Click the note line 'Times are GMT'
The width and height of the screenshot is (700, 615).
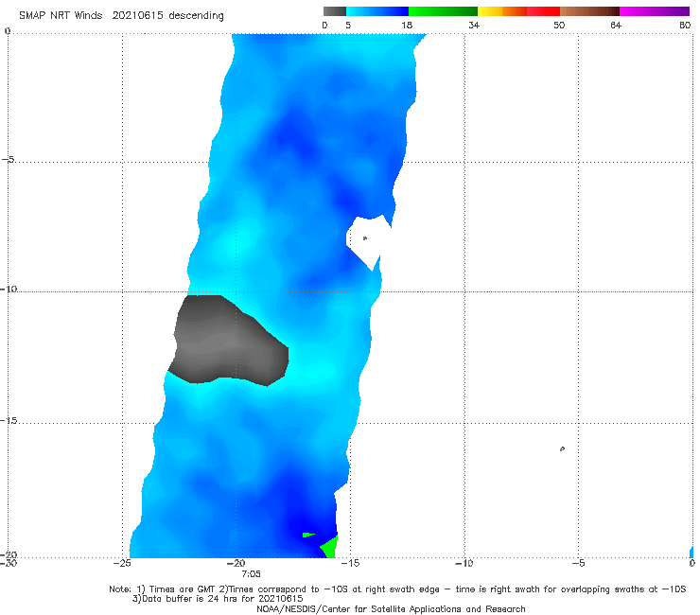[183, 589]
